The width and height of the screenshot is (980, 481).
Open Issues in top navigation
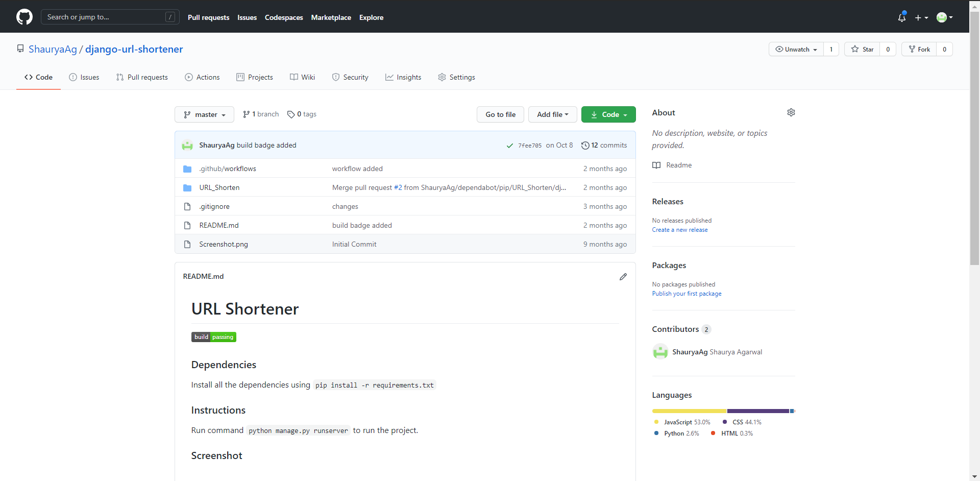tap(247, 17)
